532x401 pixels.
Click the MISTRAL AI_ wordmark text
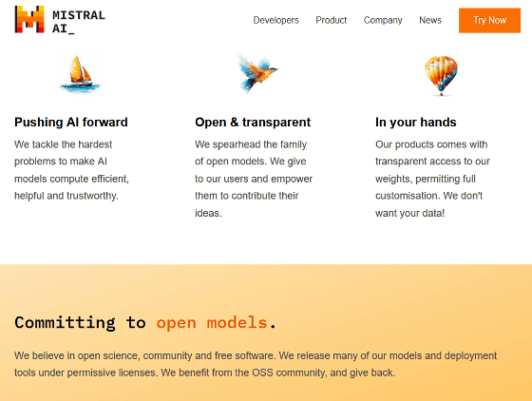click(x=79, y=22)
